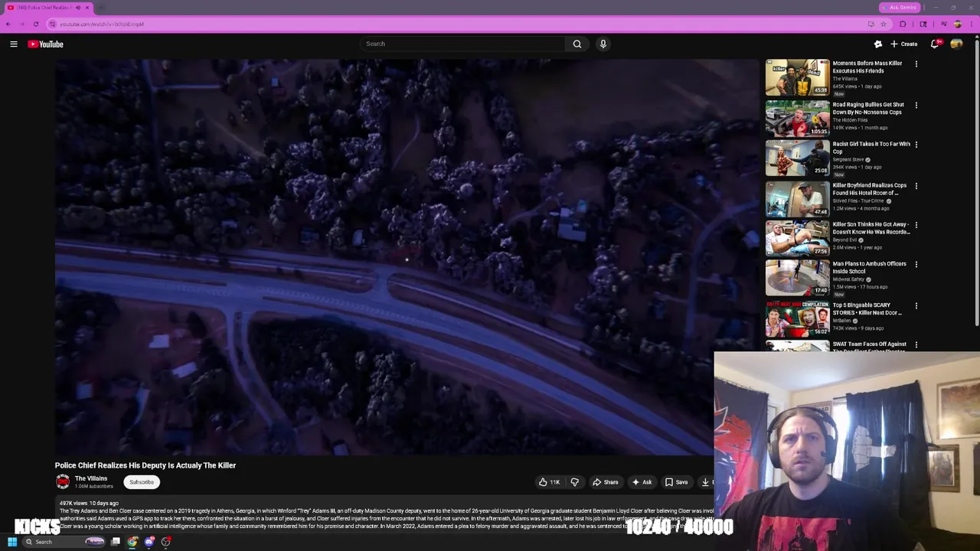Open Task View on the taskbar
The height and width of the screenshot is (551, 980).
116,542
